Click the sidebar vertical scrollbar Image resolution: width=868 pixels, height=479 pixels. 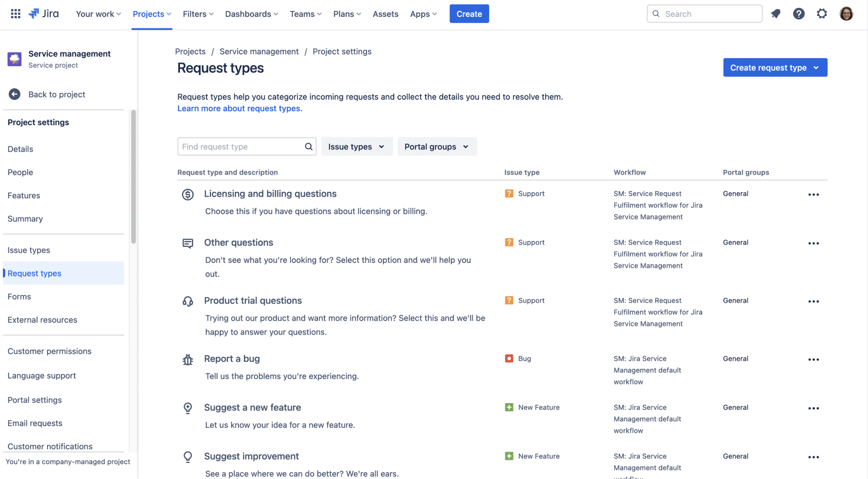(x=133, y=176)
